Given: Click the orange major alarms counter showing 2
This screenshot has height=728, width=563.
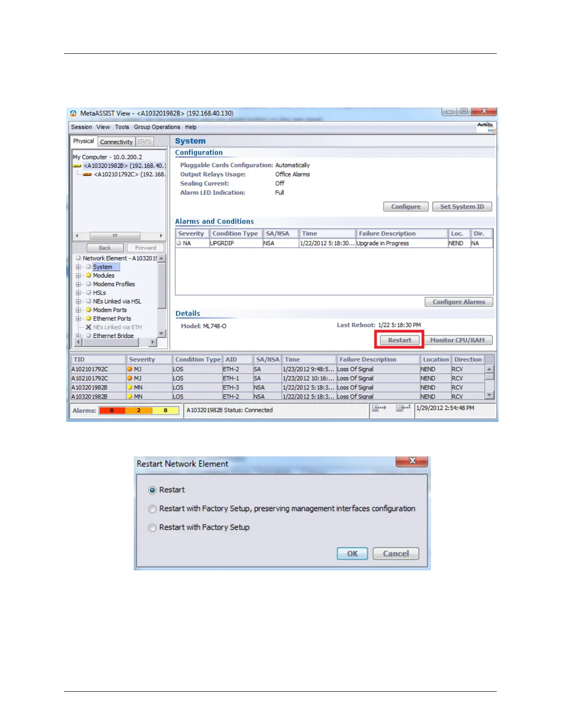Looking at the screenshot, I should pos(138,410).
